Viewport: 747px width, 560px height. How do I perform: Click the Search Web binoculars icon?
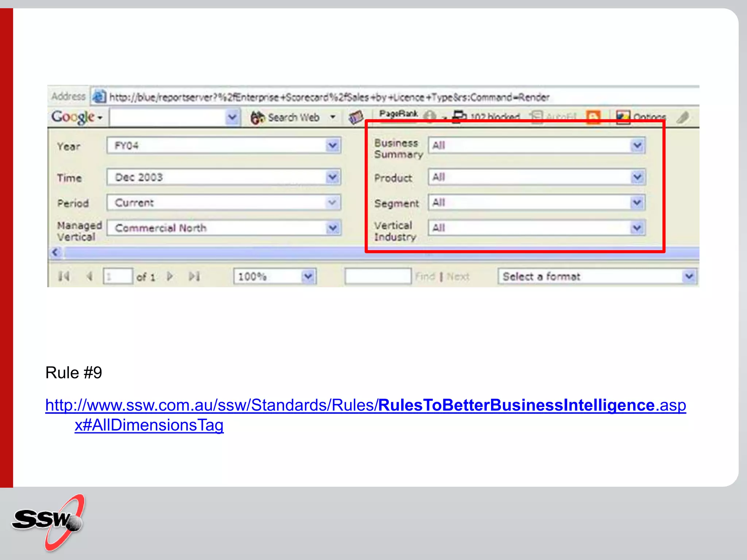tap(258, 117)
